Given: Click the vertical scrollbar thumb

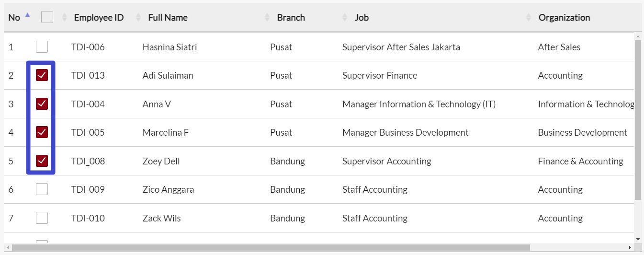Looking at the screenshot, I should pos(638,120).
